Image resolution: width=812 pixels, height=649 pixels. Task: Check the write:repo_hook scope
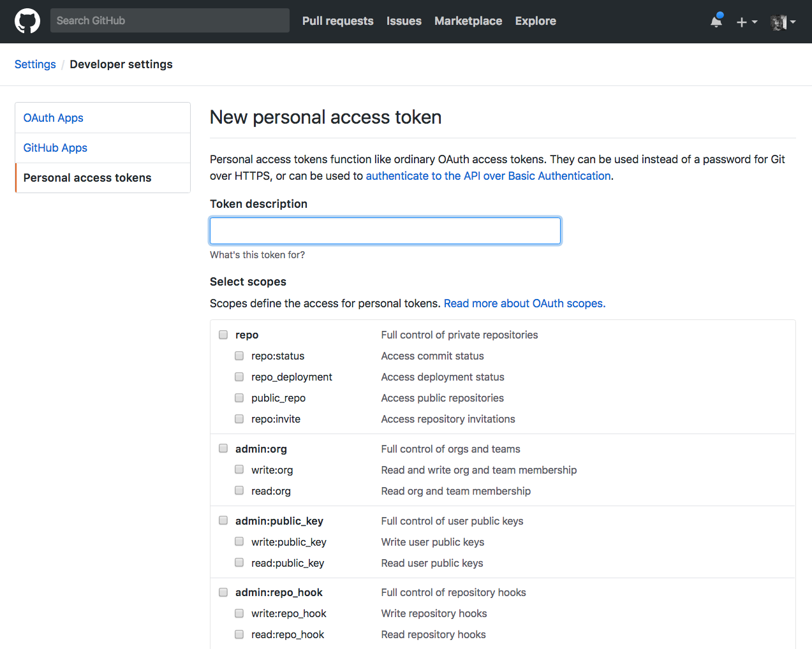click(239, 613)
